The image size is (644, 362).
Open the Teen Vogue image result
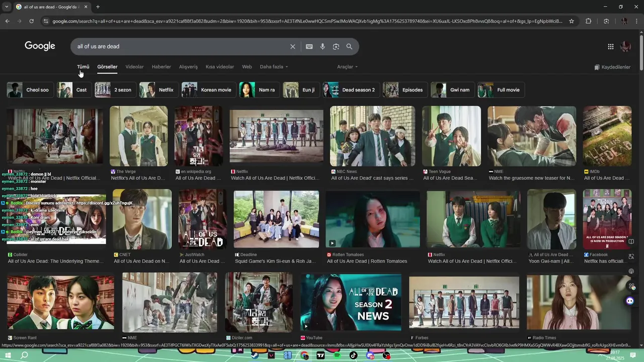pos(451,136)
